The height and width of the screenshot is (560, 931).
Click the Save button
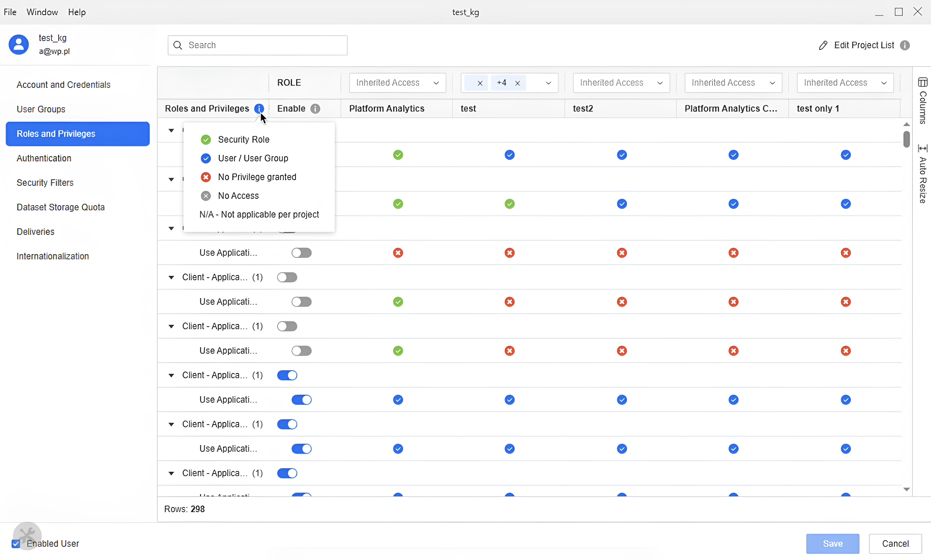[833, 544]
